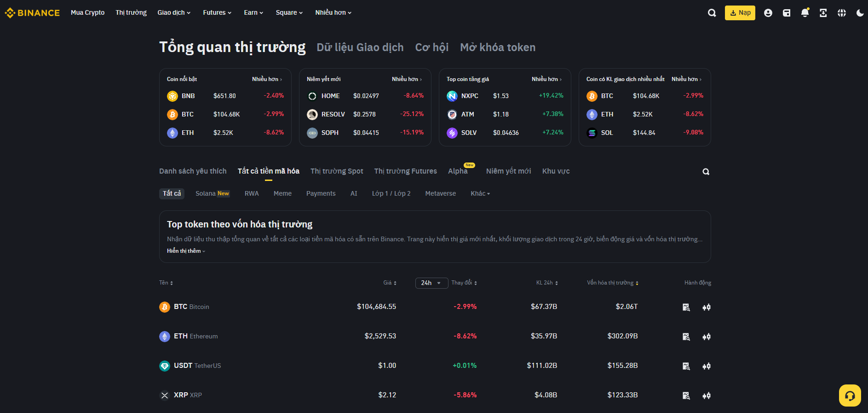
Task: Expand the Khác category dropdown
Action: 480,194
